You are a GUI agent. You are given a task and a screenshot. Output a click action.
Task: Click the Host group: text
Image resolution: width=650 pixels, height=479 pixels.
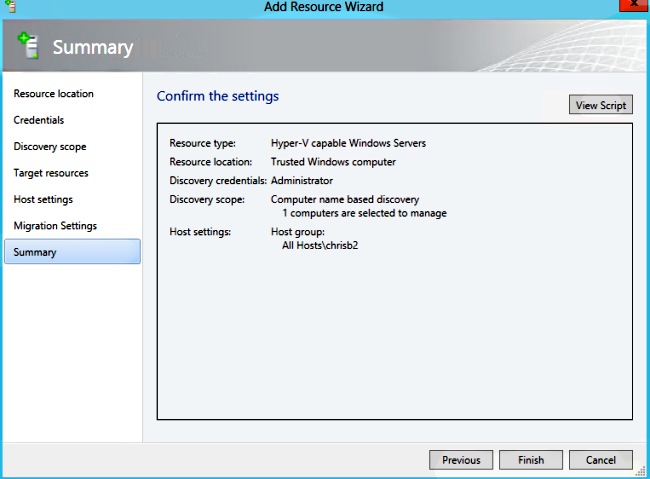tap(298, 232)
